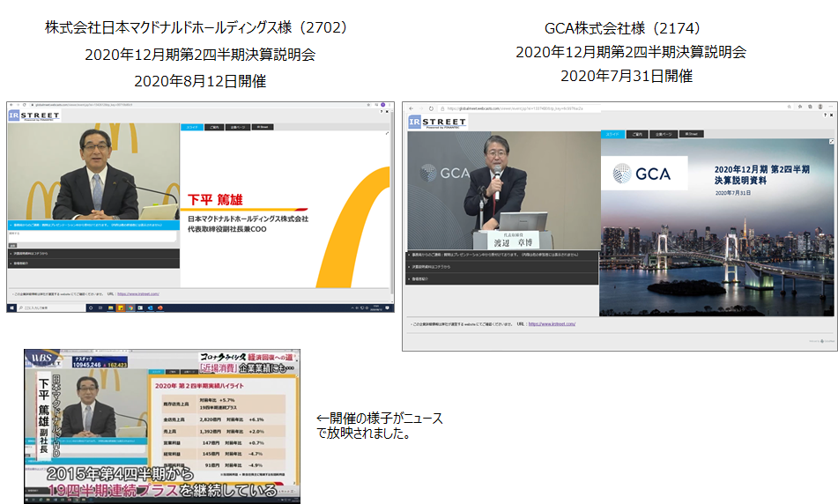The image size is (838, 504).
Task: Open help question mark in McDonald's webcast
Action: click(x=381, y=111)
